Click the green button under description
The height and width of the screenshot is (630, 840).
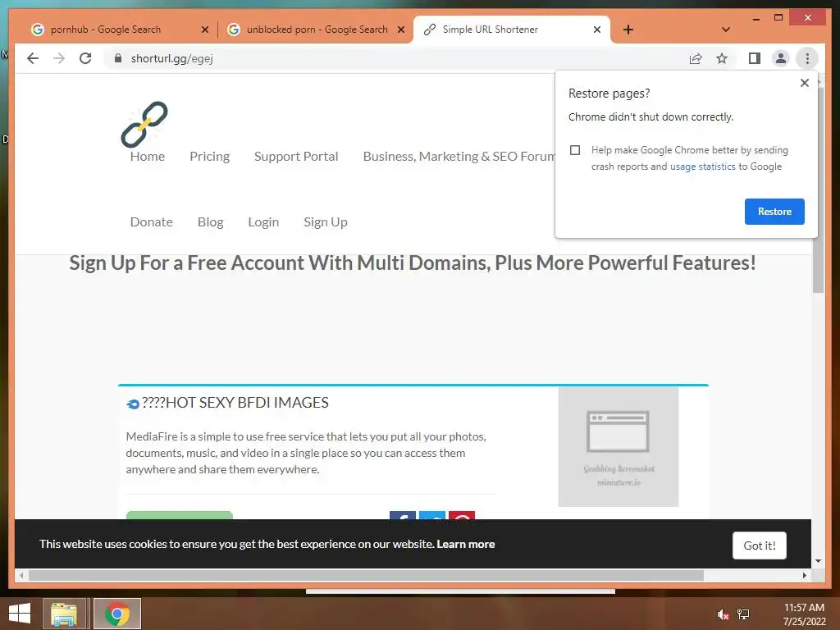pyautogui.click(x=180, y=515)
